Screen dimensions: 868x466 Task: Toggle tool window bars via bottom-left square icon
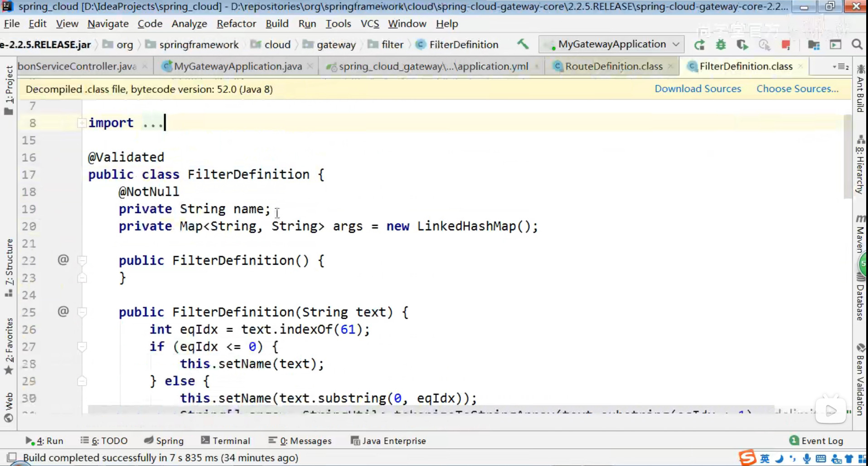coord(12,457)
